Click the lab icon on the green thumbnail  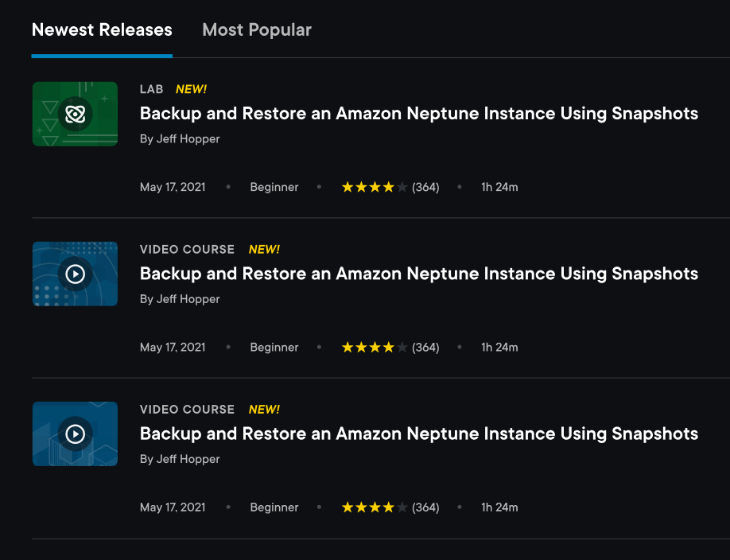click(x=75, y=114)
